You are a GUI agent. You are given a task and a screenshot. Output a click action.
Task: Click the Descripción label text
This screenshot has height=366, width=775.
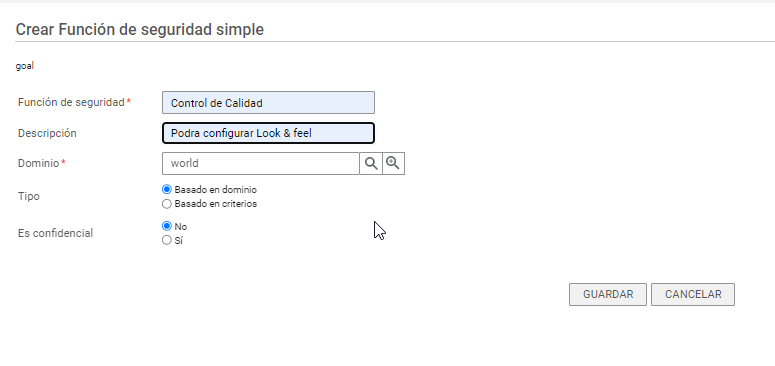pos(47,133)
